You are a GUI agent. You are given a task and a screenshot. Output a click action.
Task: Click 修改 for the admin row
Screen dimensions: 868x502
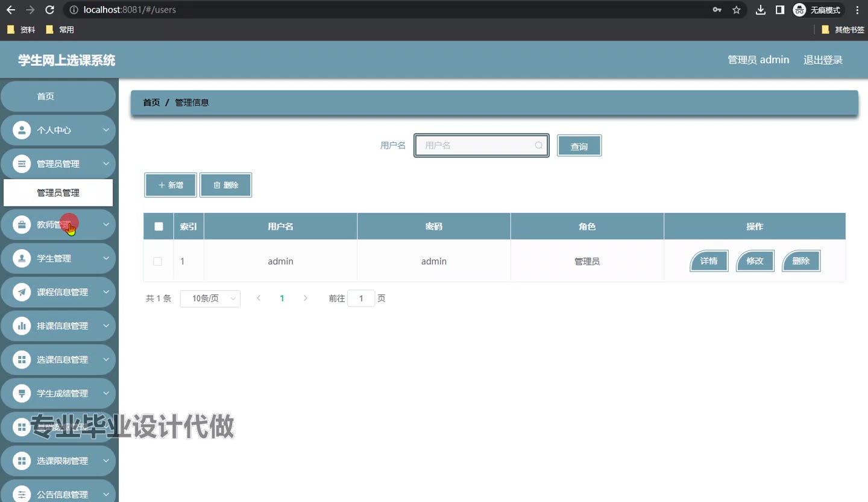point(755,261)
